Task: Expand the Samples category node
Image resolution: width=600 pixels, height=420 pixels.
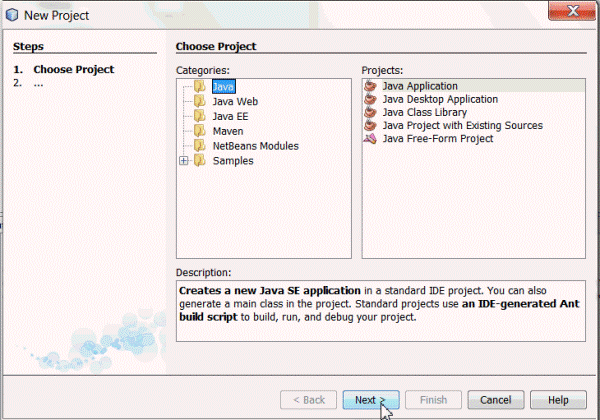Action: click(x=184, y=161)
